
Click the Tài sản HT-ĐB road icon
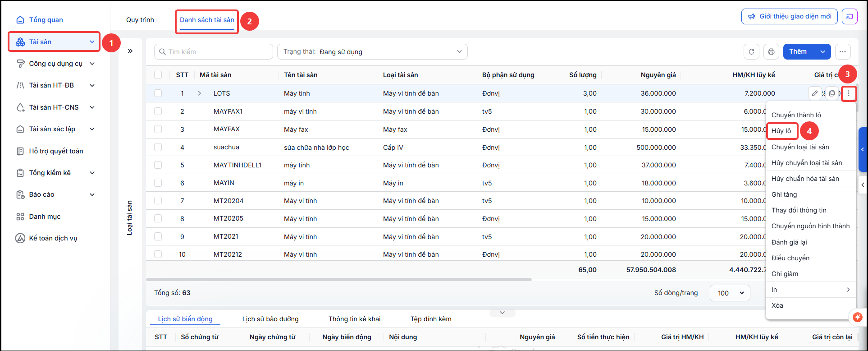coord(20,85)
